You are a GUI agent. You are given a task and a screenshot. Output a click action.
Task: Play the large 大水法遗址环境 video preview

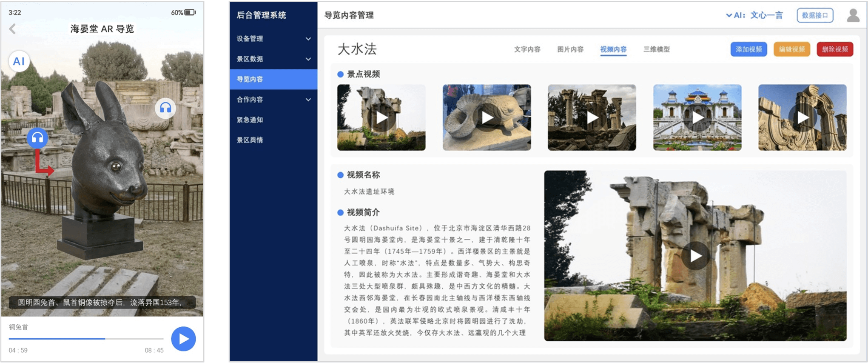[695, 256]
